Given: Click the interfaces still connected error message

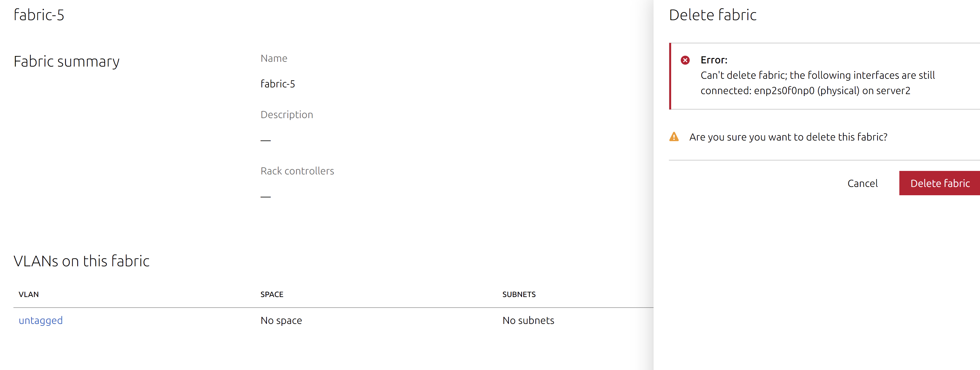Looking at the screenshot, I should coord(817,83).
